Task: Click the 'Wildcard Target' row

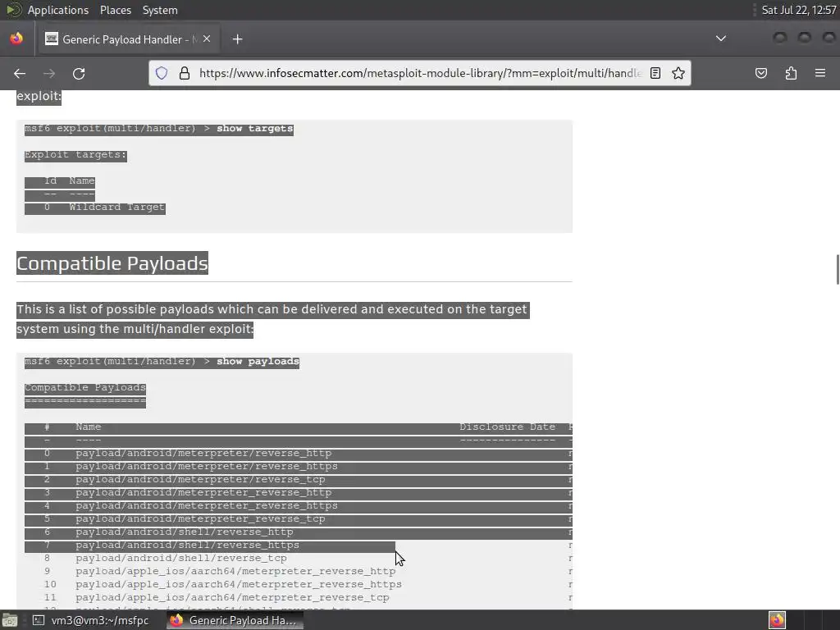Action: click(95, 208)
